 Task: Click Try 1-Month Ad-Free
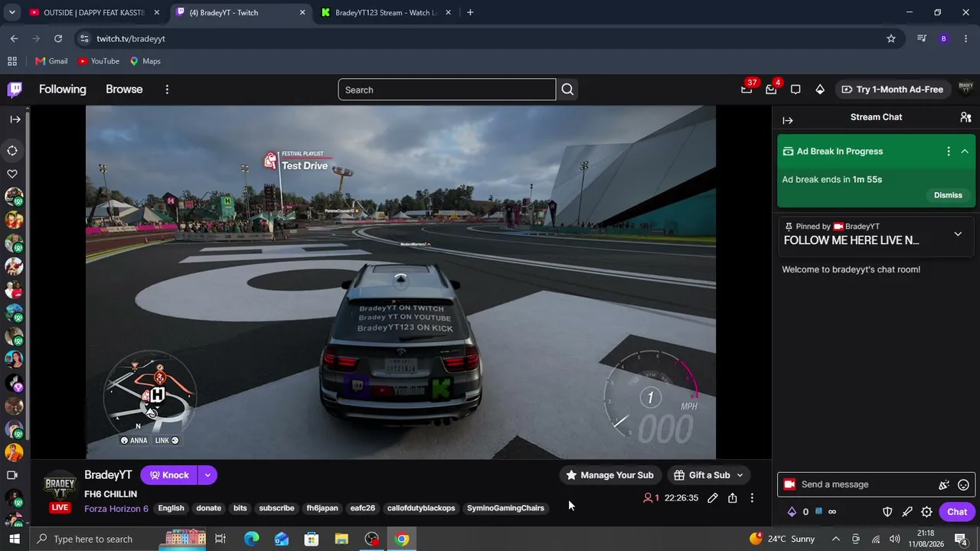[893, 90]
